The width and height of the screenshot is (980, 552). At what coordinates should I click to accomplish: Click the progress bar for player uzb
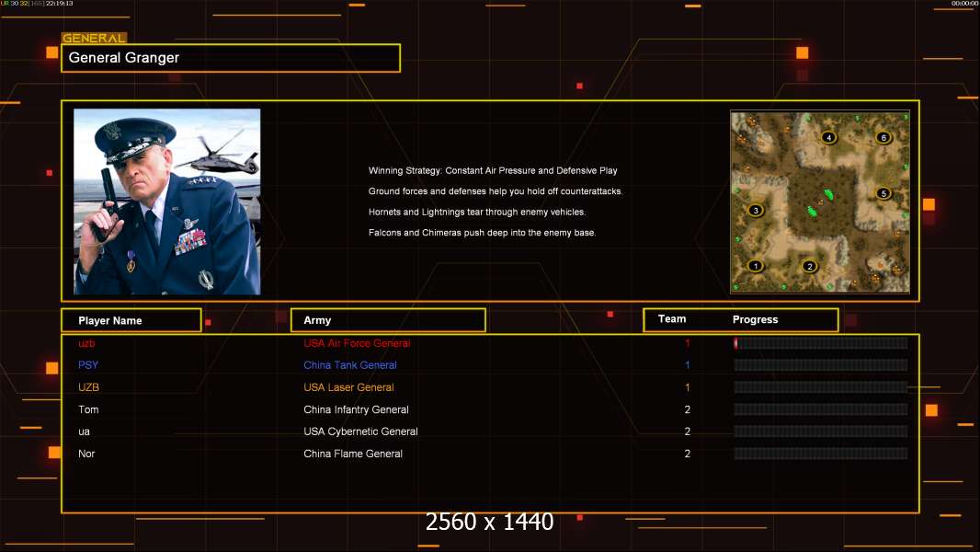click(x=820, y=343)
